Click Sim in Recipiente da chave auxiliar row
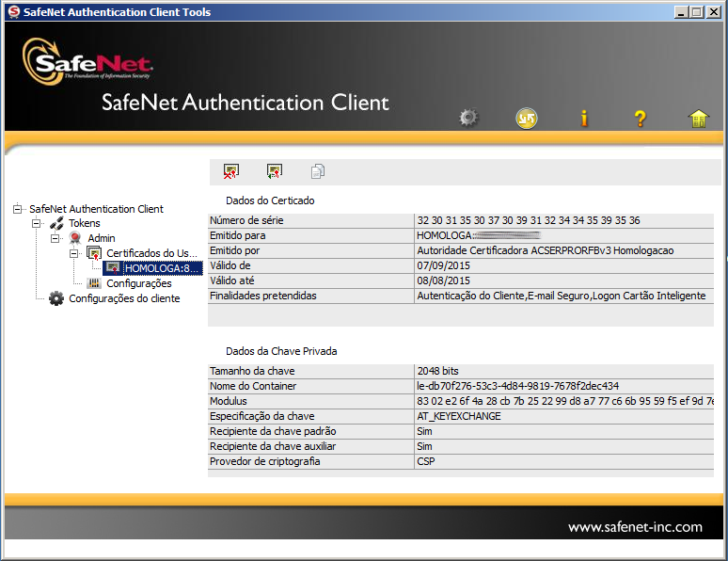728x561 pixels. (x=424, y=446)
